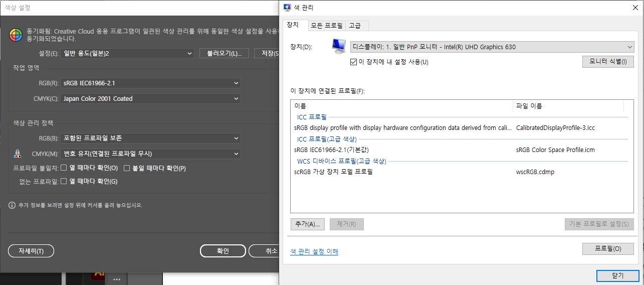Toggle 'Use my settings for this device' checkbox
The image size is (644, 285).
(x=354, y=62)
